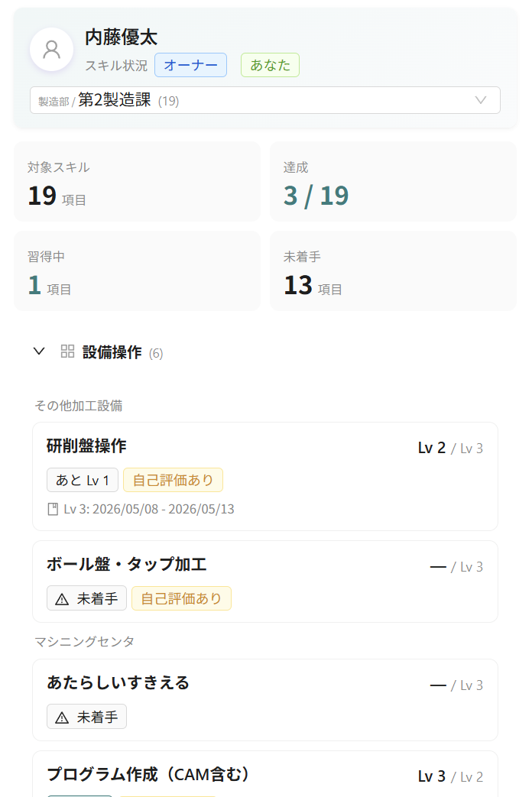Viewport: 532px width, 797px height.
Task: Open the プログラム作成（CAM含む） skill card
Action: [265, 774]
